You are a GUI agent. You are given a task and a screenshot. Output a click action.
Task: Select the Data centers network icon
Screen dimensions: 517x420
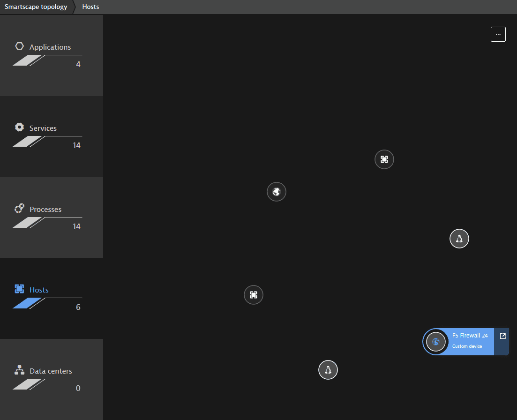19,370
